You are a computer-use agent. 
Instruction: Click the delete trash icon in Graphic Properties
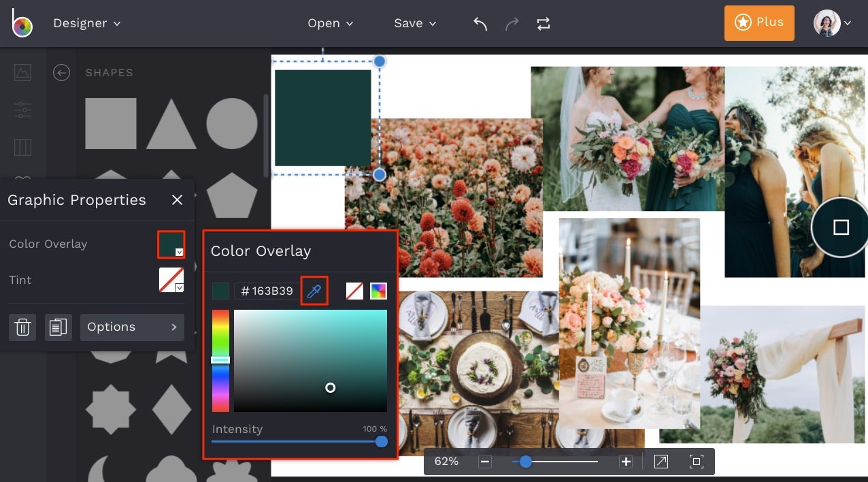pos(22,327)
